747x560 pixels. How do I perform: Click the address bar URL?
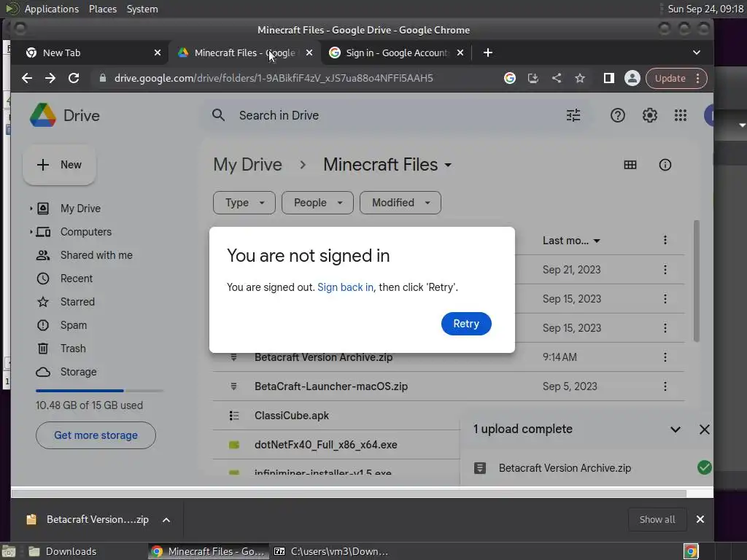(274, 78)
